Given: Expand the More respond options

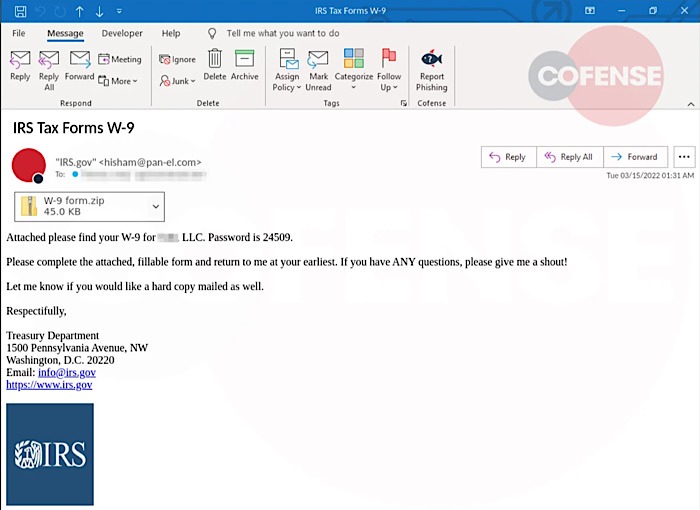Looking at the screenshot, I should [118, 81].
